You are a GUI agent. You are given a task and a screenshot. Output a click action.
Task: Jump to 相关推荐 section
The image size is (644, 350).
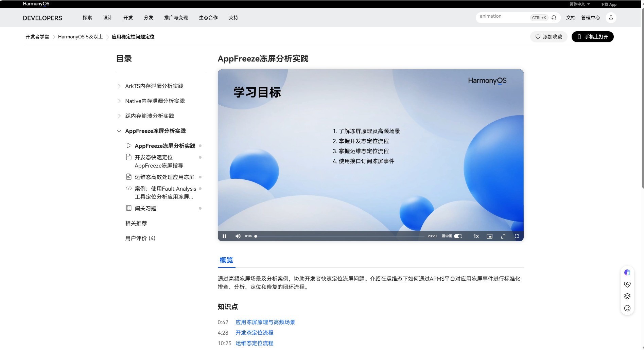[x=136, y=223]
